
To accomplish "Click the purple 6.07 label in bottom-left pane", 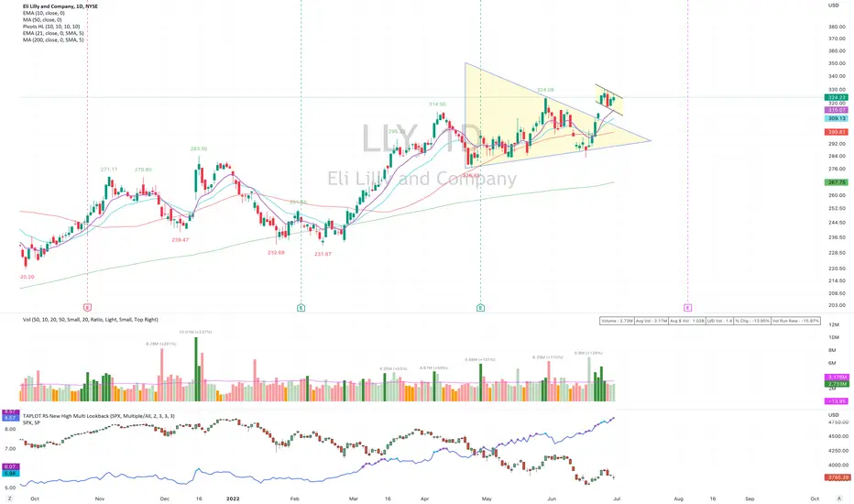I will [x=10, y=467].
